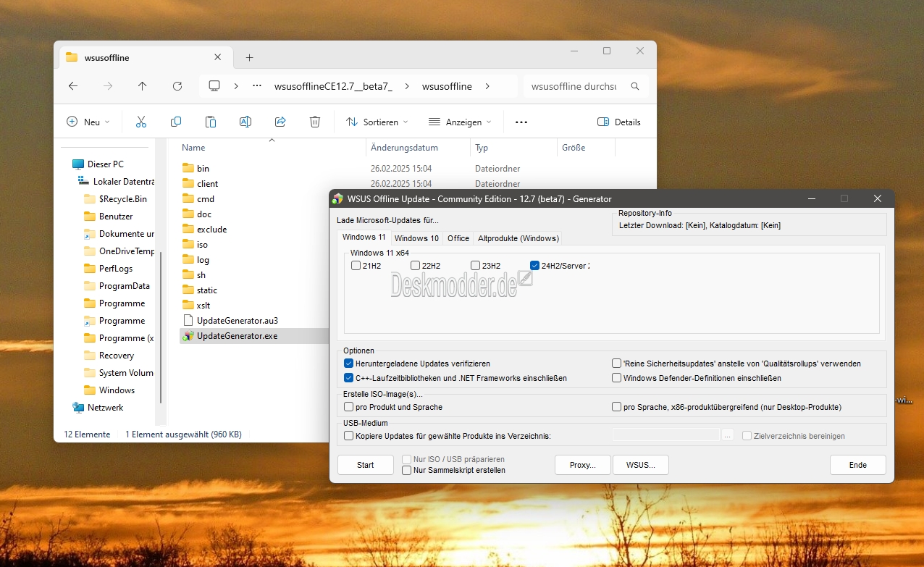Check pro Sprache, x86-produktübergreifend option
Viewport: 924px width, 567px height.
tap(617, 407)
